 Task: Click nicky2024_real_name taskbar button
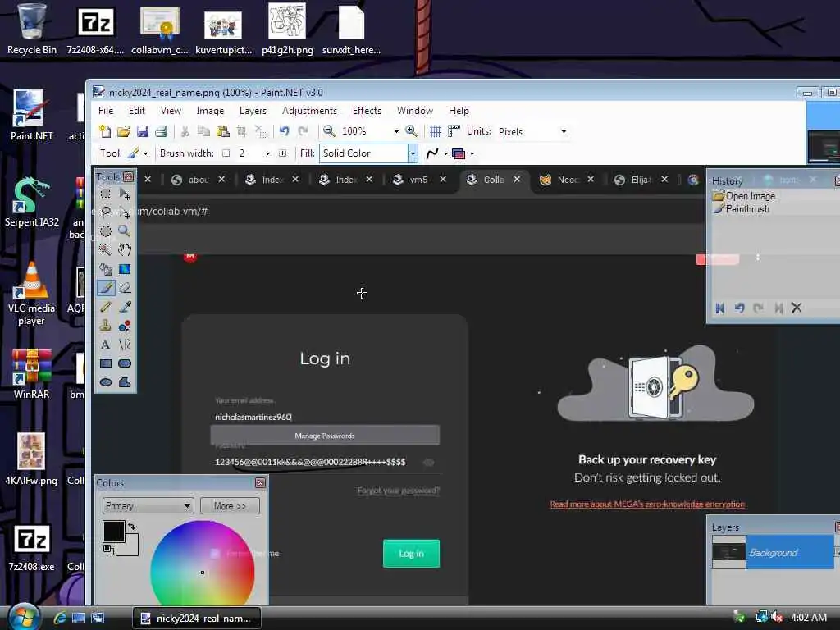(x=197, y=619)
